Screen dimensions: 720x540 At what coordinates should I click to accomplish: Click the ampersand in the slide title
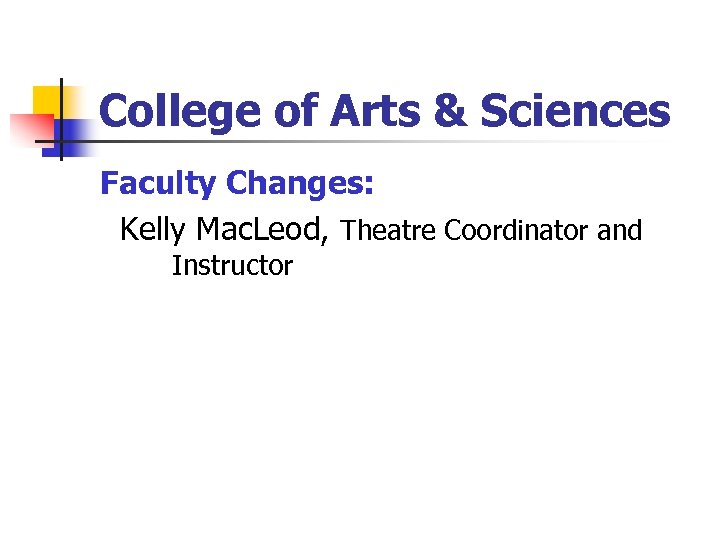click(x=448, y=112)
